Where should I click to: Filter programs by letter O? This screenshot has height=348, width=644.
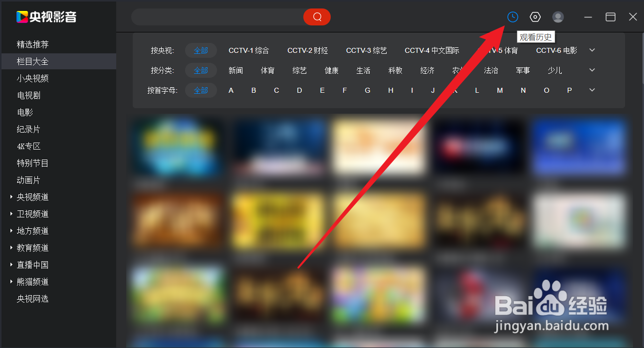pos(547,90)
